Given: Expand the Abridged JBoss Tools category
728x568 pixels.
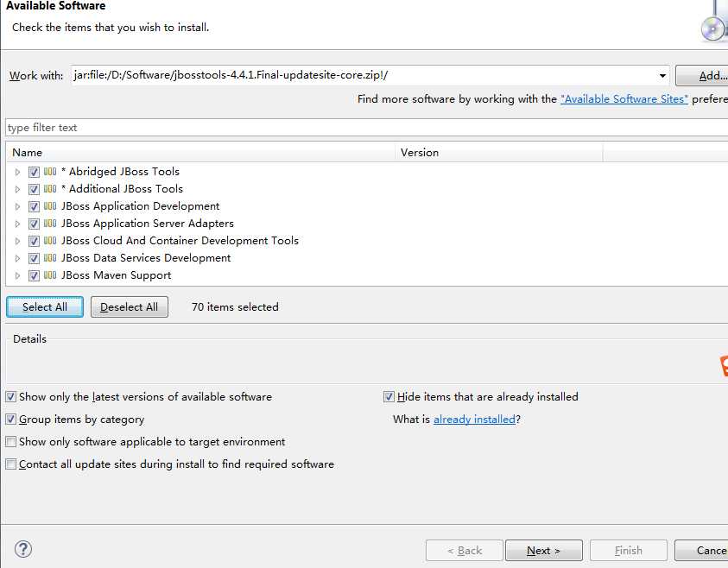Looking at the screenshot, I should [x=17, y=172].
